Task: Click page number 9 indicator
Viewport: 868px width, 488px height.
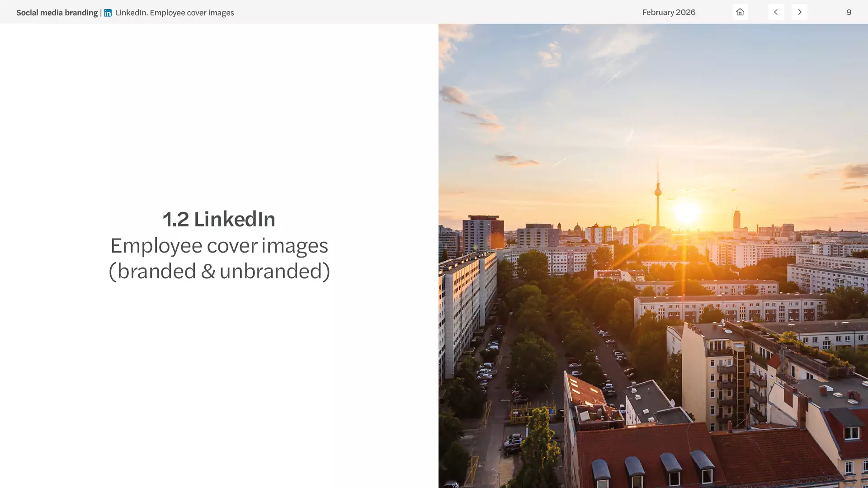Action: coord(849,12)
